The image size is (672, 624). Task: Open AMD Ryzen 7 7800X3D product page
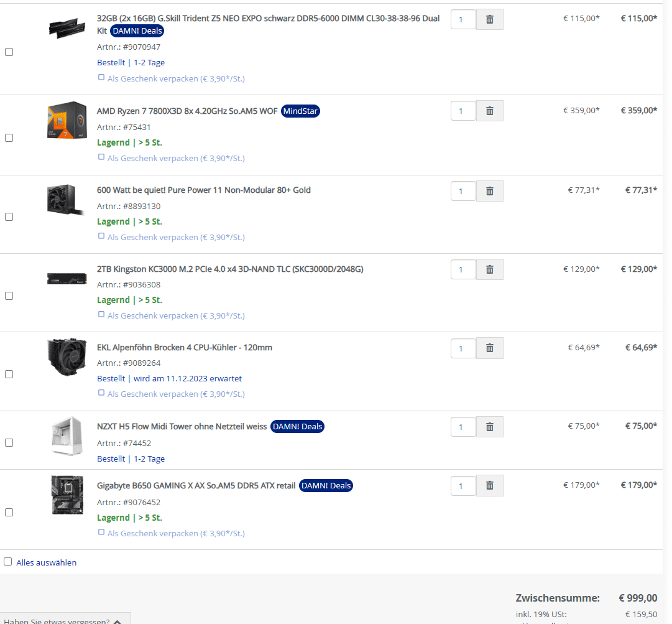(x=187, y=111)
